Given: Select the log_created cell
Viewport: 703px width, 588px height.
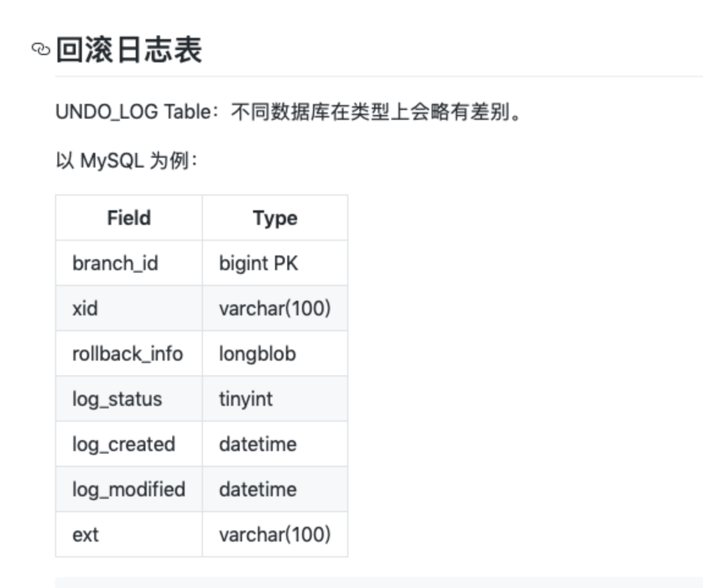Looking at the screenshot, I should pos(129,444).
